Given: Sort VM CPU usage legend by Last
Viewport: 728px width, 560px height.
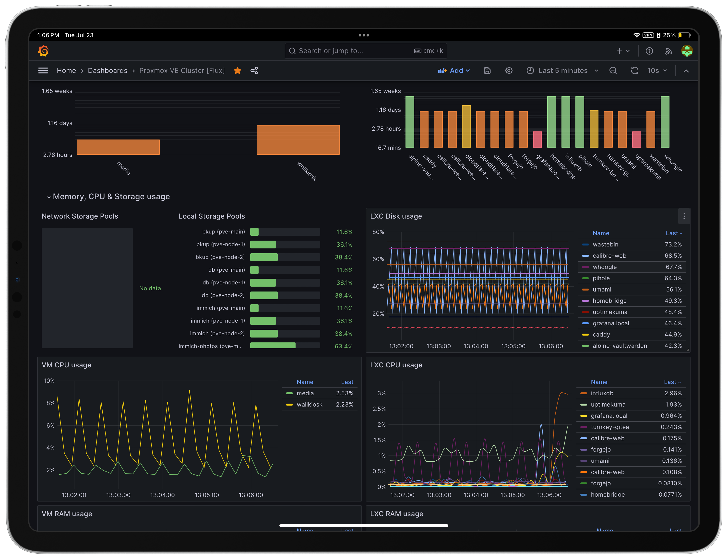Looking at the screenshot, I should pos(347,382).
